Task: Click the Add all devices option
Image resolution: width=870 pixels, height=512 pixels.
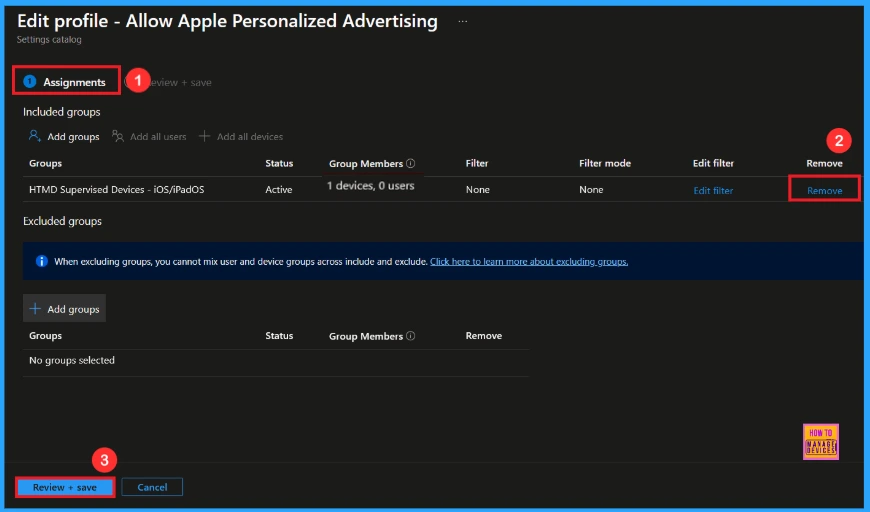Action: click(241, 136)
